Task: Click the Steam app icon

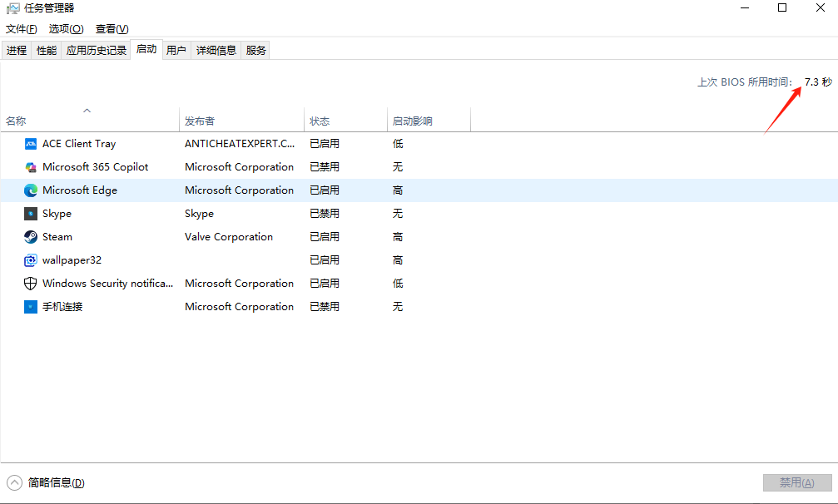Action: coord(31,237)
